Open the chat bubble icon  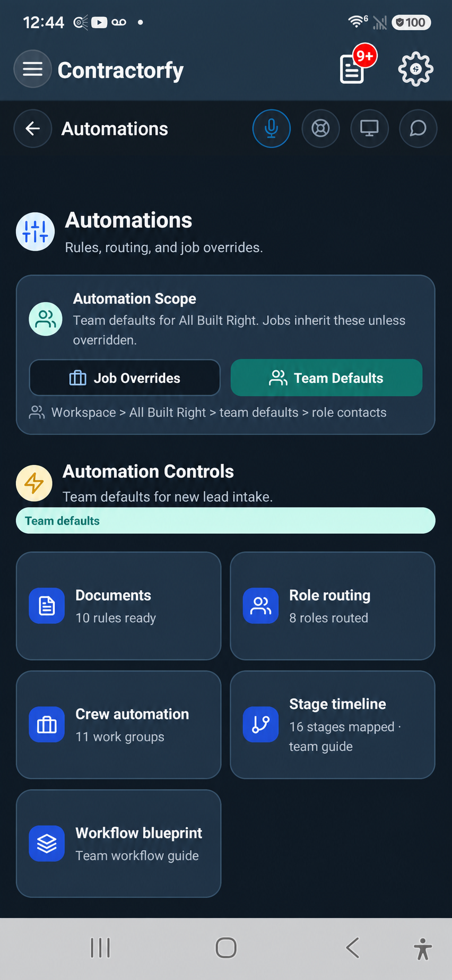[x=418, y=128]
